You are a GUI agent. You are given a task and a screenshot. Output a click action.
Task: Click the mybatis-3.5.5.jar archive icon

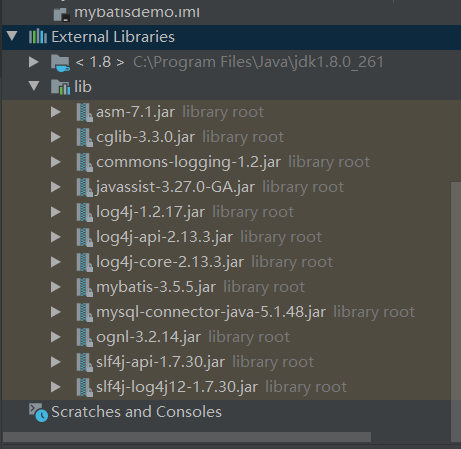(84, 287)
